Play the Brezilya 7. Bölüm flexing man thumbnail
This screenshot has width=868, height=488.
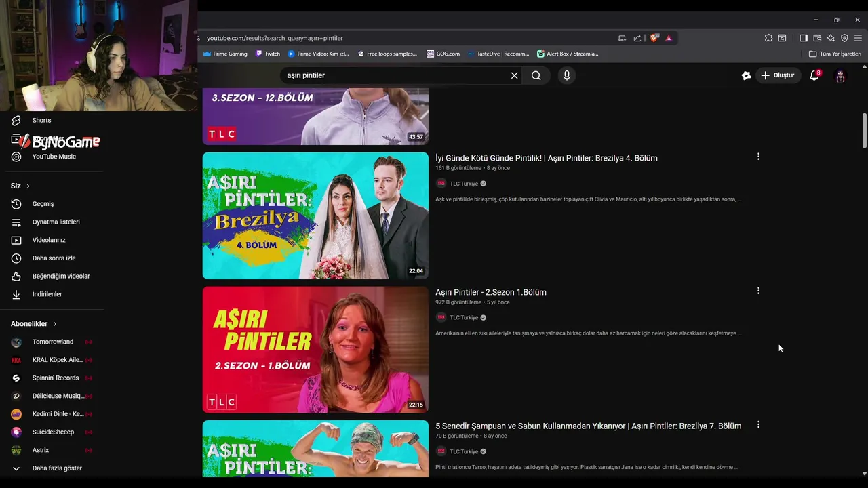click(315, 449)
